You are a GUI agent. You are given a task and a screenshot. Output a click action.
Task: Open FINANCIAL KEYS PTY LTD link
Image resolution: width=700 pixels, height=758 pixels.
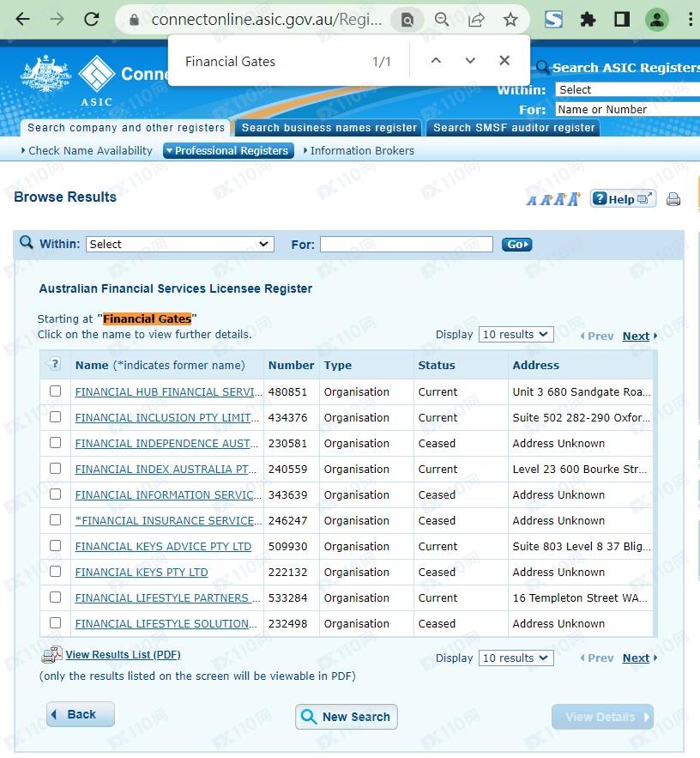tap(142, 573)
